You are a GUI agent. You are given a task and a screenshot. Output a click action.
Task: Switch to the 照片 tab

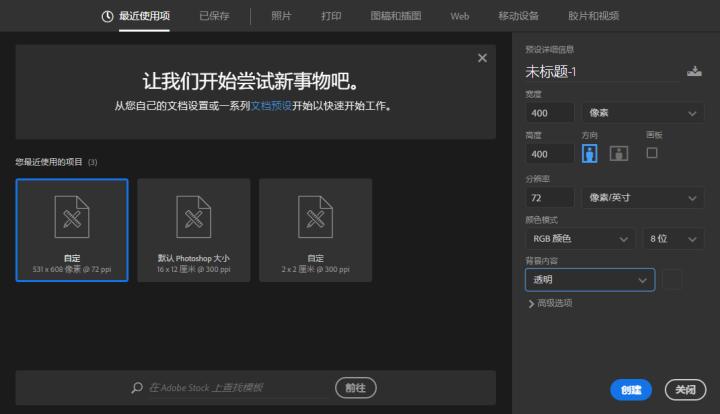pyautogui.click(x=281, y=17)
